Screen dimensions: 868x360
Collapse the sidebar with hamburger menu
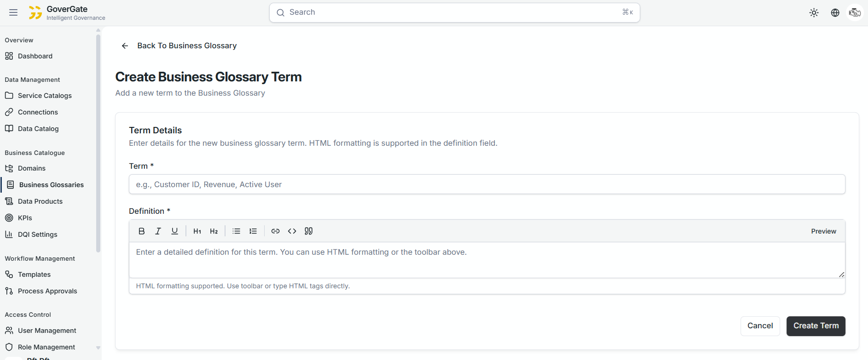(13, 13)
